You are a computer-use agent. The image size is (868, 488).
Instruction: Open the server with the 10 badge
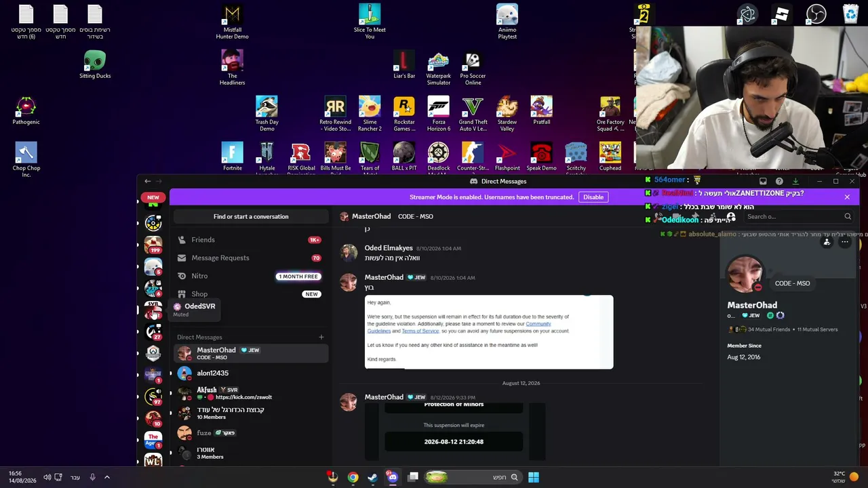pyautogui.click(x=153, y=418)
